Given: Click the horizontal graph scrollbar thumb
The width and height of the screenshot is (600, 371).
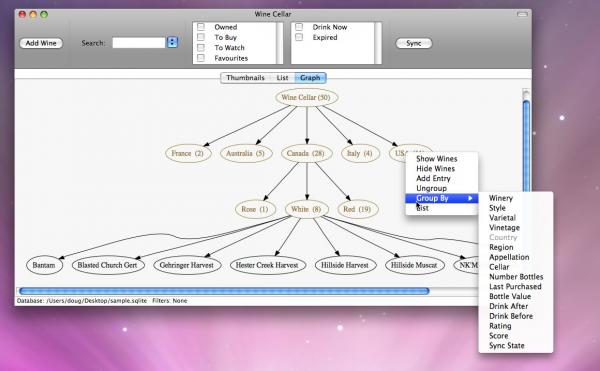Looking at the screenshot, I should 224,291.
